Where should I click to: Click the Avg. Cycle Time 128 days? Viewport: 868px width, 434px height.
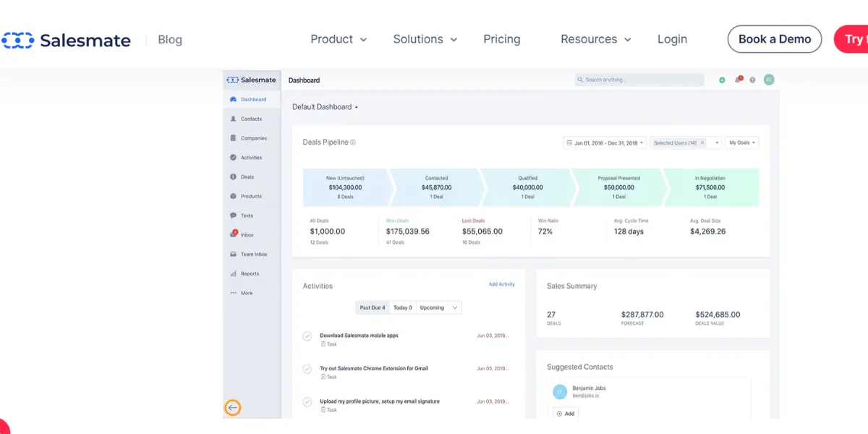tap(629, 231)
